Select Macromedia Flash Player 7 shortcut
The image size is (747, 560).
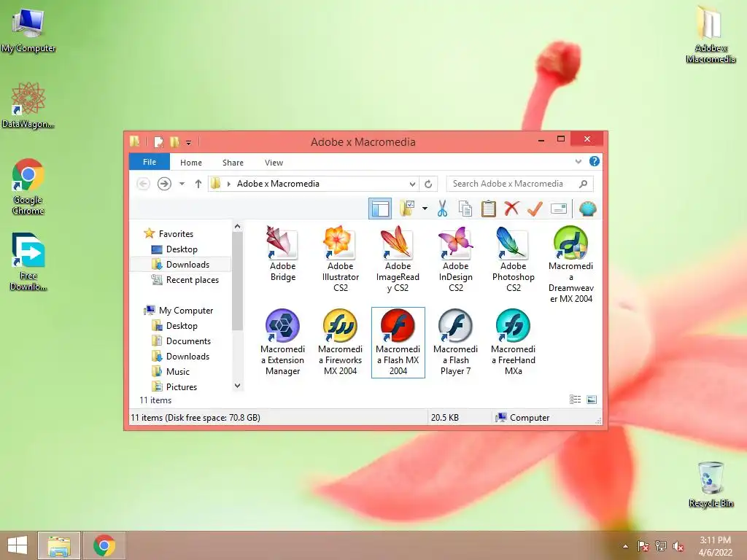[455, 343]
